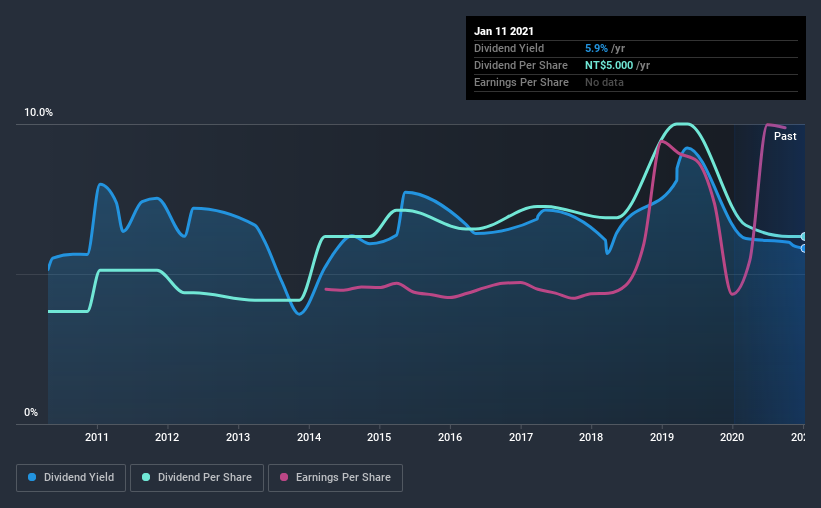Click the 2014 x-axis label

309,437
